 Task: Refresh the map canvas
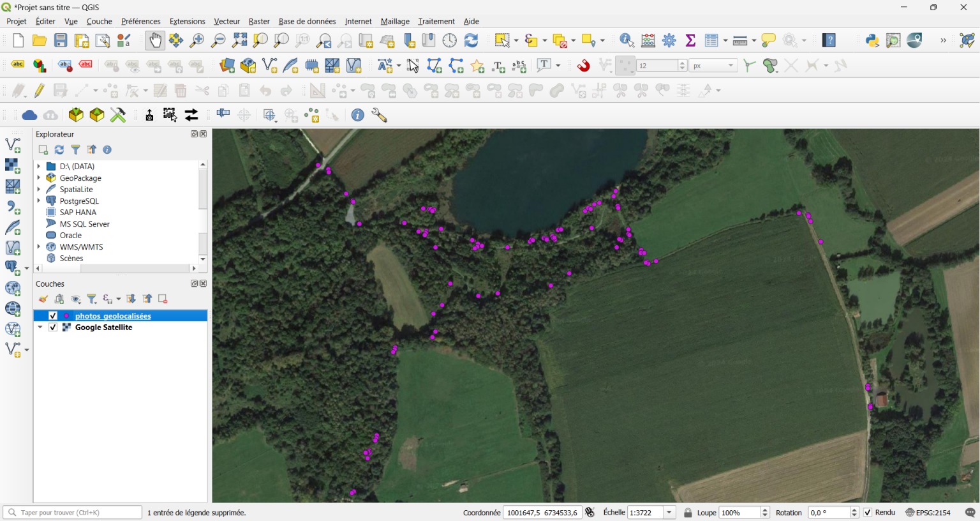click(x=471, y=40)
